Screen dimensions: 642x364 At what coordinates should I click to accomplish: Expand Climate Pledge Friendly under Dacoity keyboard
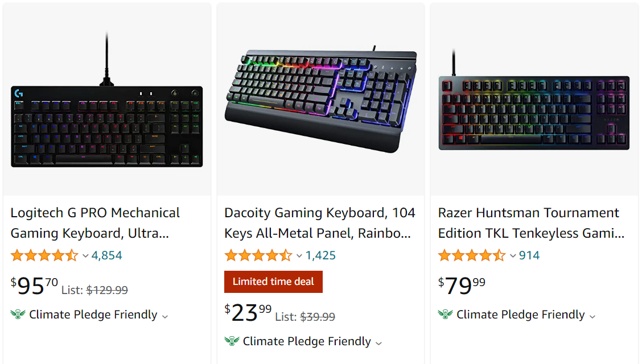click(378, 342)
